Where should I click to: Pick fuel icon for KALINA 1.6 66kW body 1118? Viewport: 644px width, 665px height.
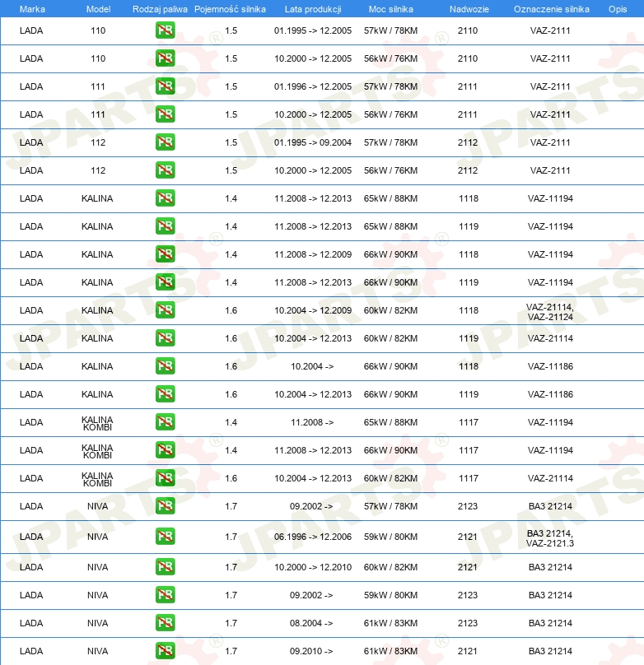165,366
